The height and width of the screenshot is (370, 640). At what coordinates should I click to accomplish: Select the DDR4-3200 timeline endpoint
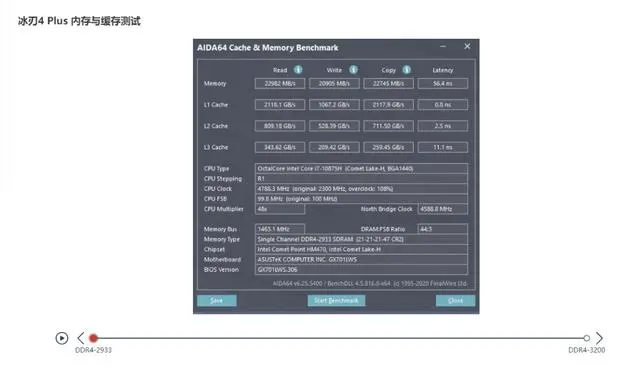(587, 338)
